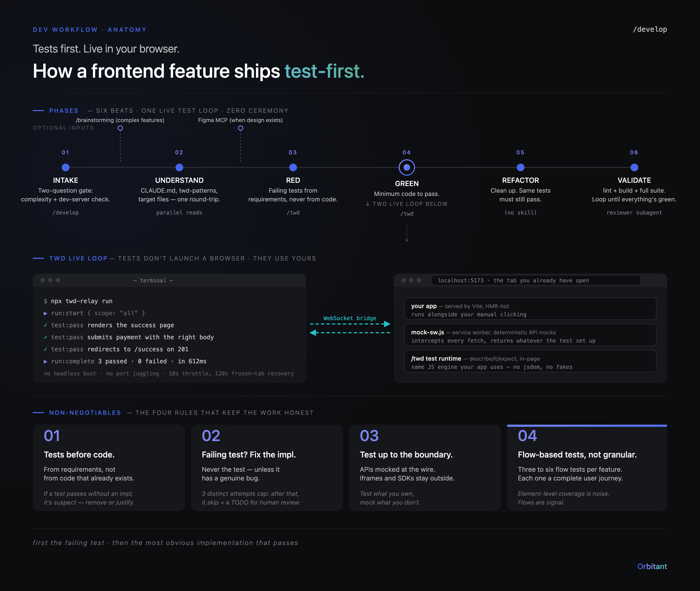
Task: Click the test-first highlighted title word
Action: pos(324,71)
